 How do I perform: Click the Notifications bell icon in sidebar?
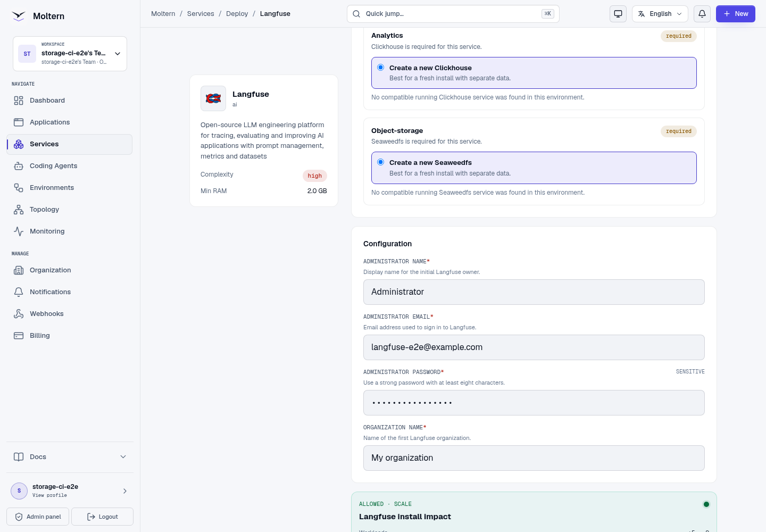19,292
